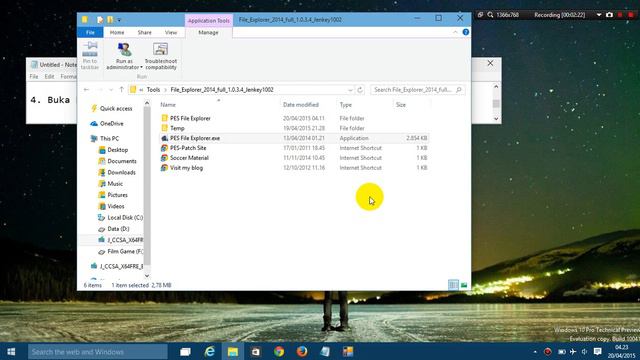The width and height of the screenshot is (640, 360).
Task: Open the notifications action center icon
Action: [598, 351]
